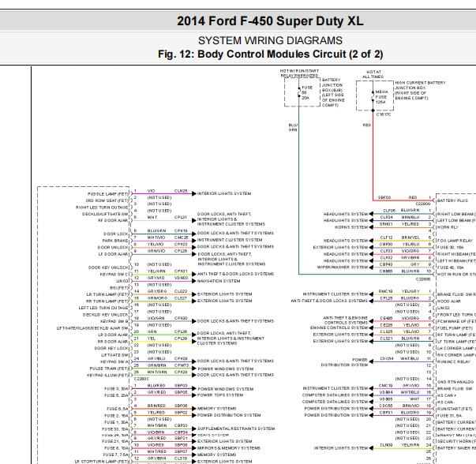476x464 pixels.
Task: Click the 'C1617C' connector label
Action: coord(384,114)
